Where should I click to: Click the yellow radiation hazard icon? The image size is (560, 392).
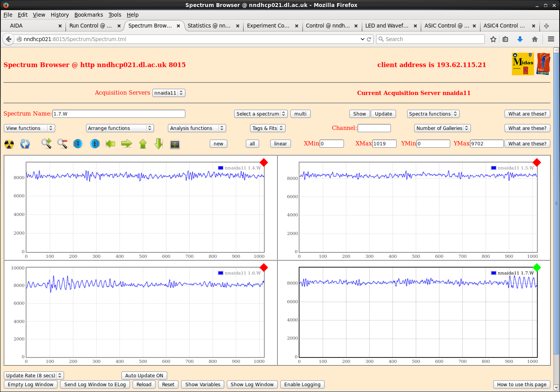click(x=9, y=144)
